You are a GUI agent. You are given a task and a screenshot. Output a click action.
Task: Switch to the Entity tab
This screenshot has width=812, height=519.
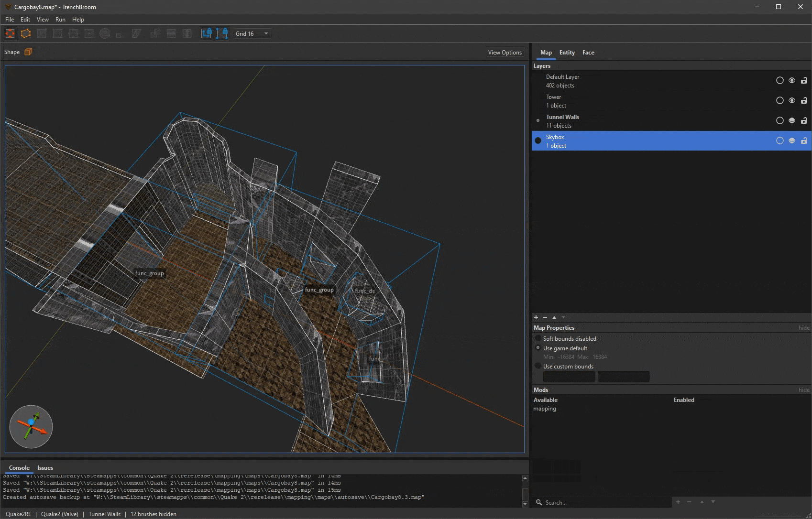click(567, 53)
